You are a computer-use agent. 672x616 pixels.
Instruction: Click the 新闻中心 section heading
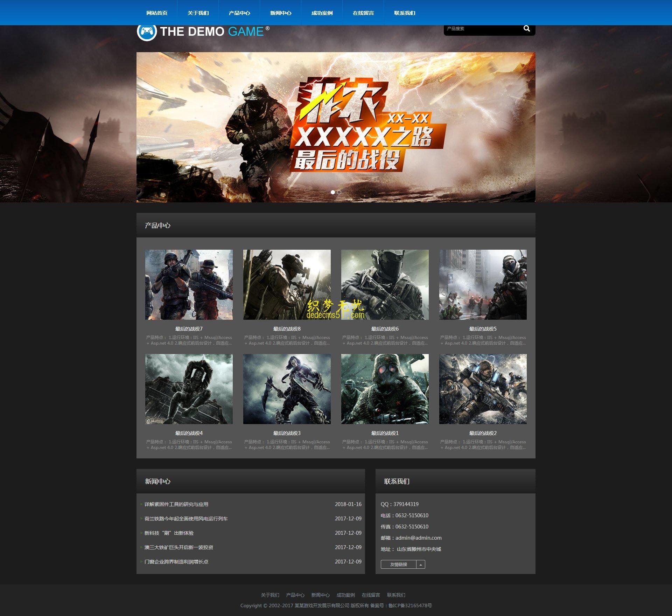pos(157,482)
